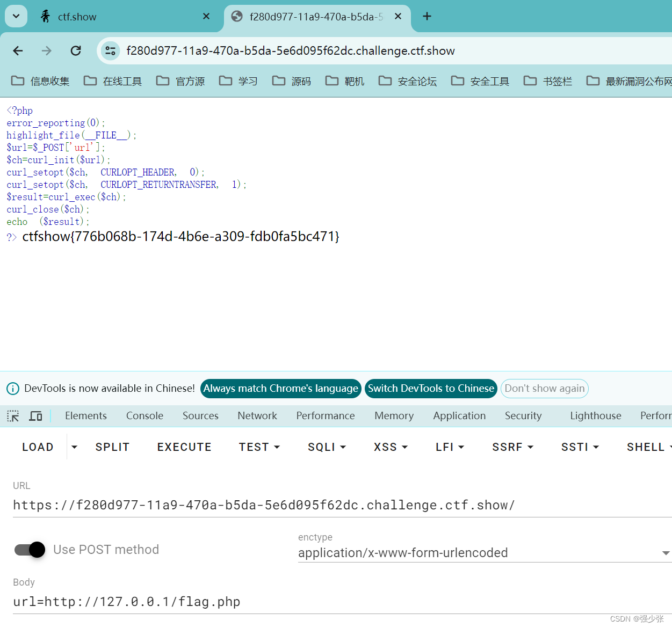This screenshot has width=672, height=628.
Task: Open the Elements DevTools tab
Action: 86,416
